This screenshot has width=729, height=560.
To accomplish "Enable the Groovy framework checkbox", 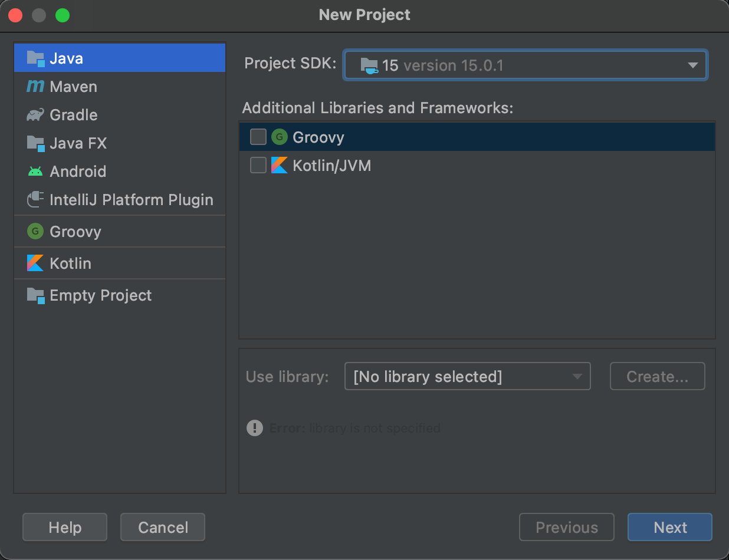I will 258,137.
